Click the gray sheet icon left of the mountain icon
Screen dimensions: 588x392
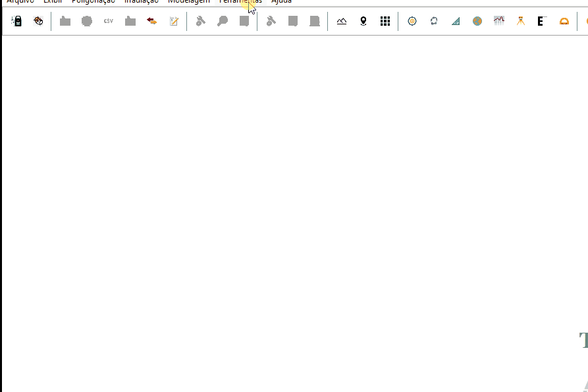(315, 21)
